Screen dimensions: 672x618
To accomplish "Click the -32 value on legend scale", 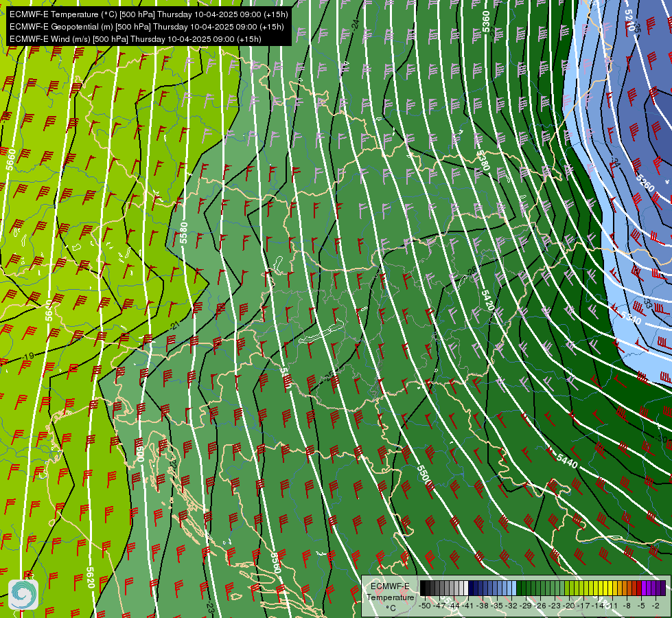I will pyautogui.click(x=510, y=606).
